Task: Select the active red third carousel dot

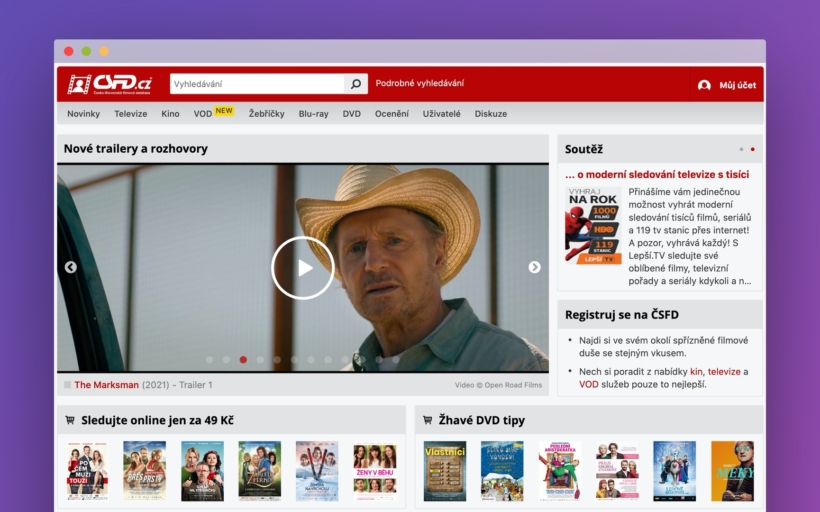Action: tap(243, 360)
